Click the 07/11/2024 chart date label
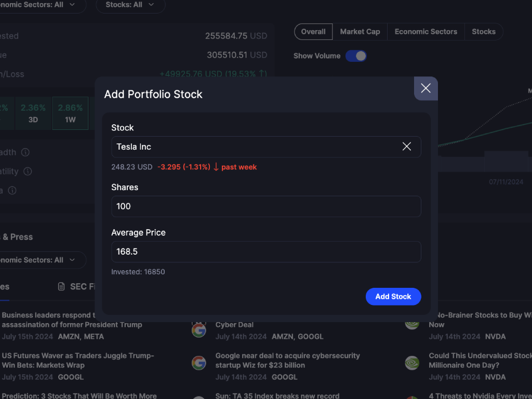The image size is (532, 399). (506, 182)
